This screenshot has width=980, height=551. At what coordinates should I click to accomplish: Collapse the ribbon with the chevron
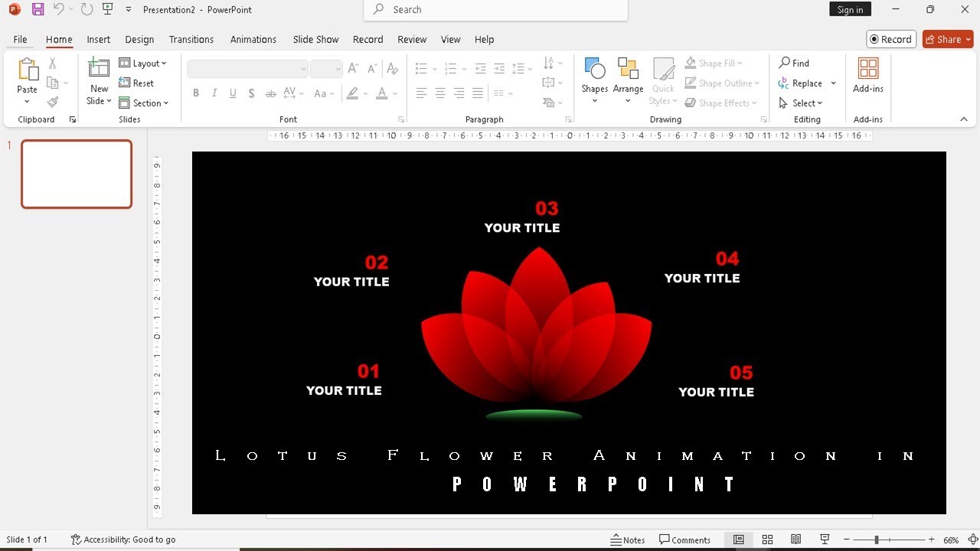pos(964,119)
